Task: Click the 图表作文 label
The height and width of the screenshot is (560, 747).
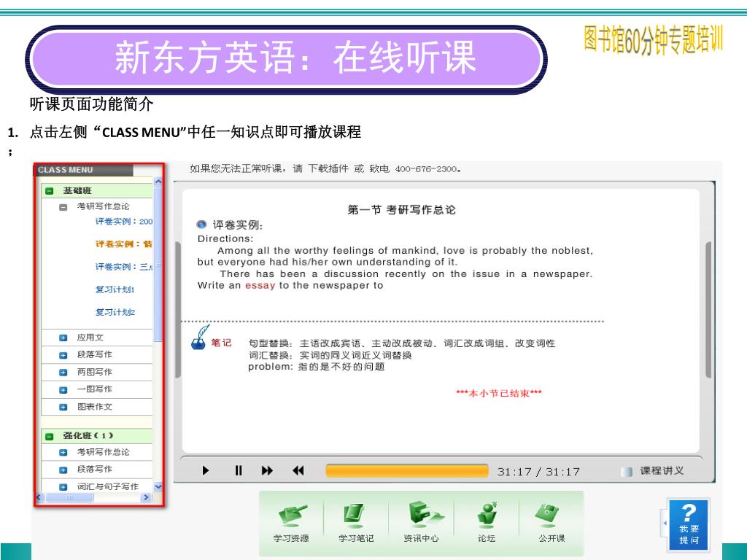Action: [94, 407]
